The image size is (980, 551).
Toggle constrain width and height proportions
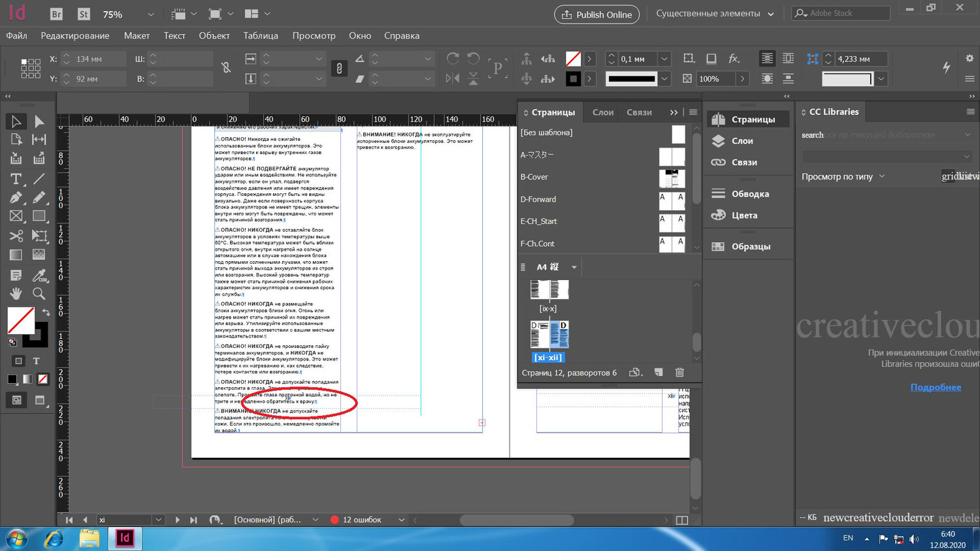(226, 68)
